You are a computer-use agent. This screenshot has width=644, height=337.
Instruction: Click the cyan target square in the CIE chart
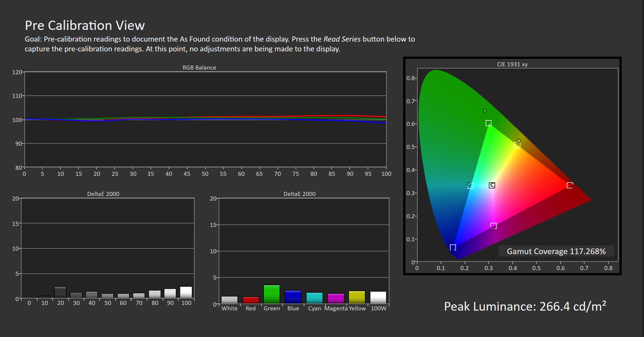pyautogui.click(x=471, y=186)
